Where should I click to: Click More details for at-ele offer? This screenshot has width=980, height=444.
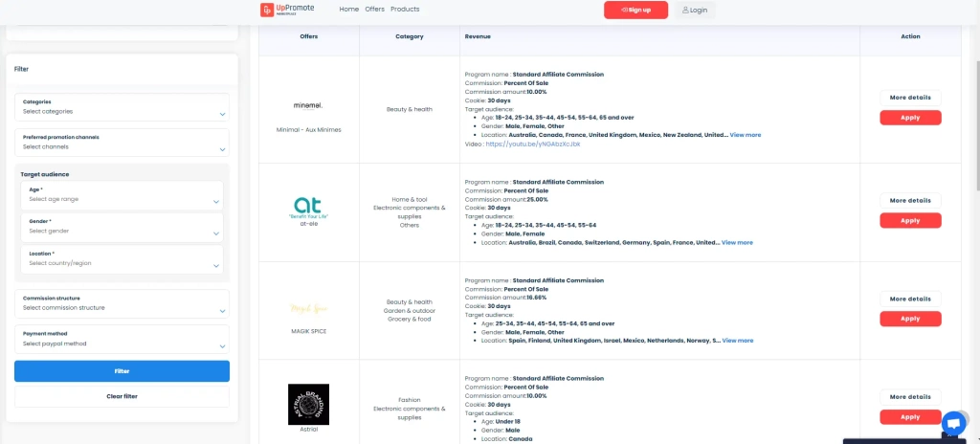click(x=910, y=201)
